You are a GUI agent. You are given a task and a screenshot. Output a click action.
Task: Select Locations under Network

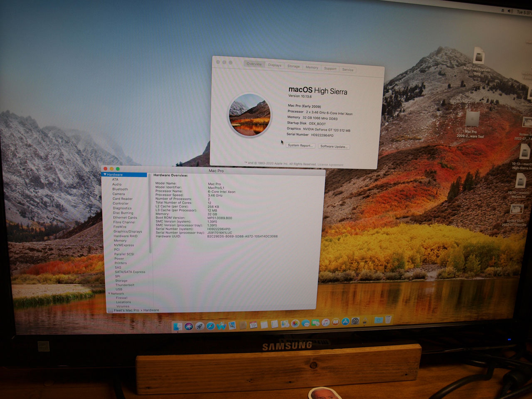point(123,302)
